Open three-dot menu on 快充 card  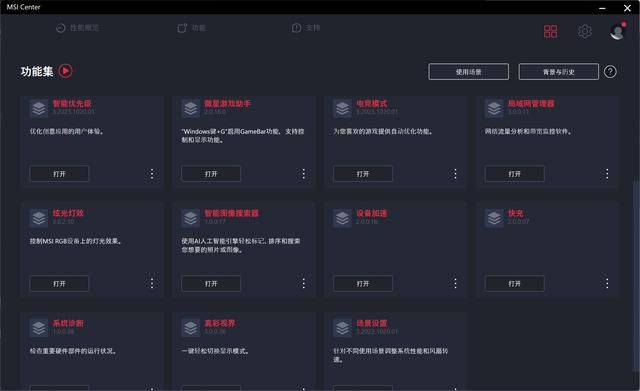tap(607, 283)
